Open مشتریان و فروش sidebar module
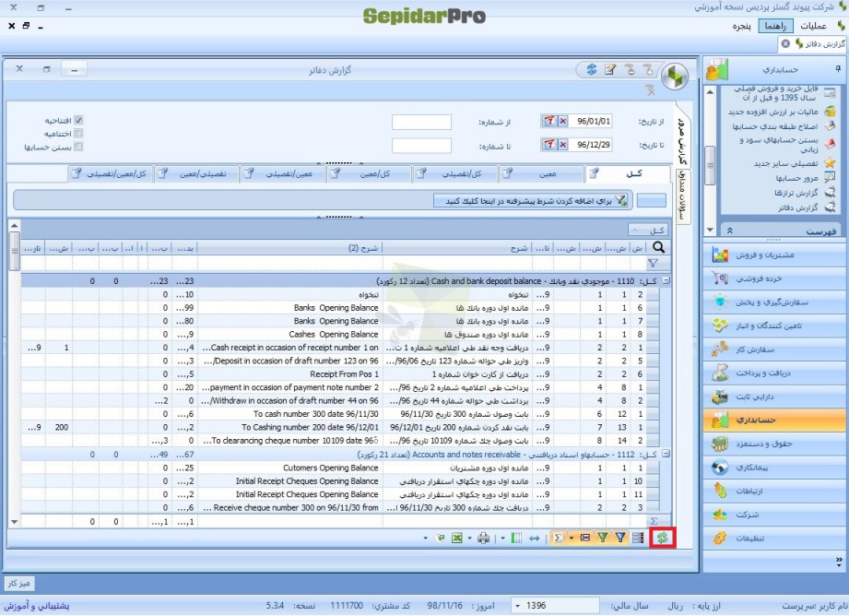This screenshot has height=616, width=849. pyautogui.click(x=774, y=255)
